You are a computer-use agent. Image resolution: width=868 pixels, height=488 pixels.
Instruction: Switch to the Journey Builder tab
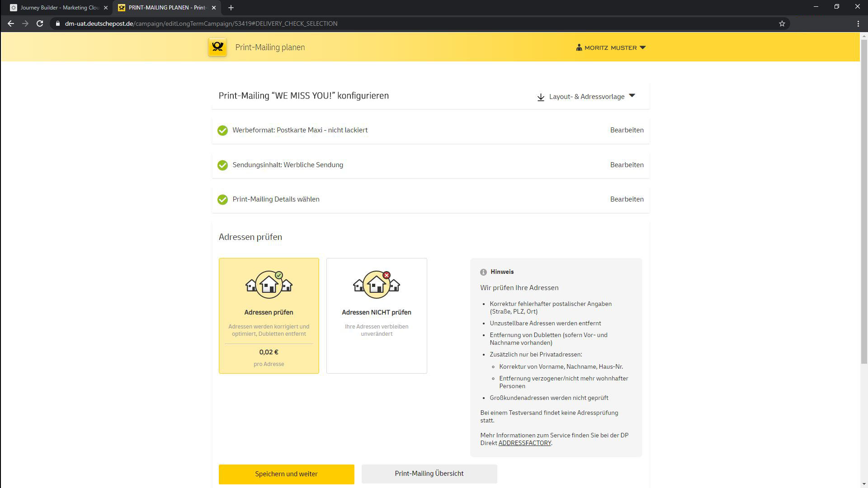(x=59, y=8)
